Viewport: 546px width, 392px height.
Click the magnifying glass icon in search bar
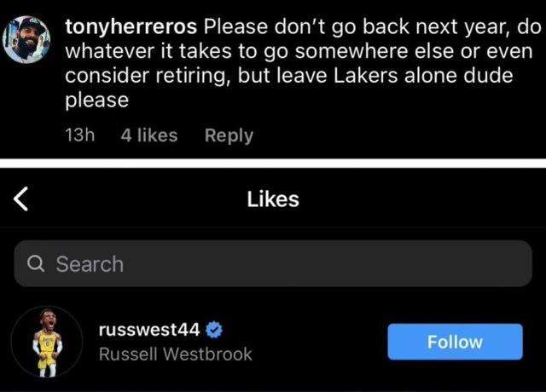[x=36, y=263]
